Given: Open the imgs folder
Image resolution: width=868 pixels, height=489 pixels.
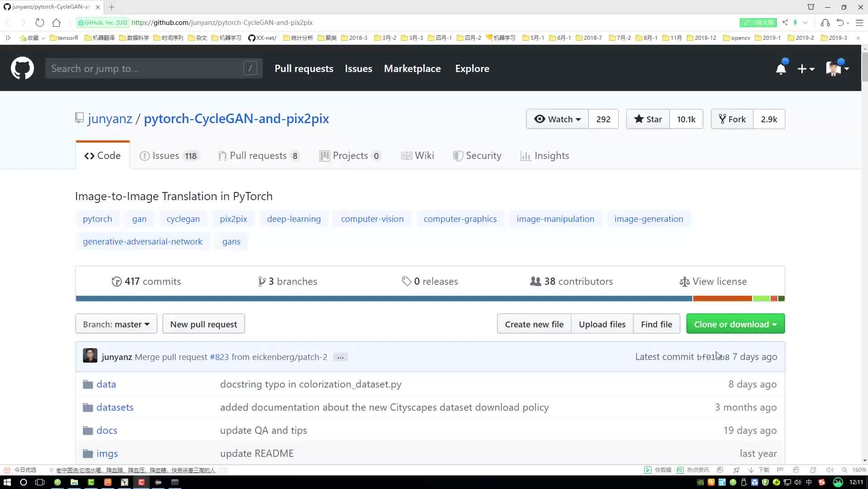Looking at the screenshot, I should click(x=107, y=453).
